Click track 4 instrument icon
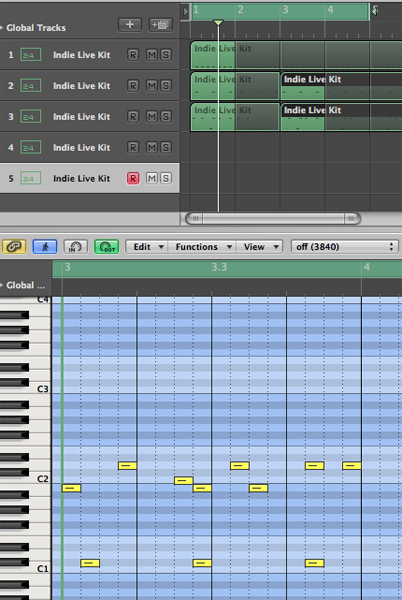The width and height of the screenshot is (402, 600). [x=31, y=147]
